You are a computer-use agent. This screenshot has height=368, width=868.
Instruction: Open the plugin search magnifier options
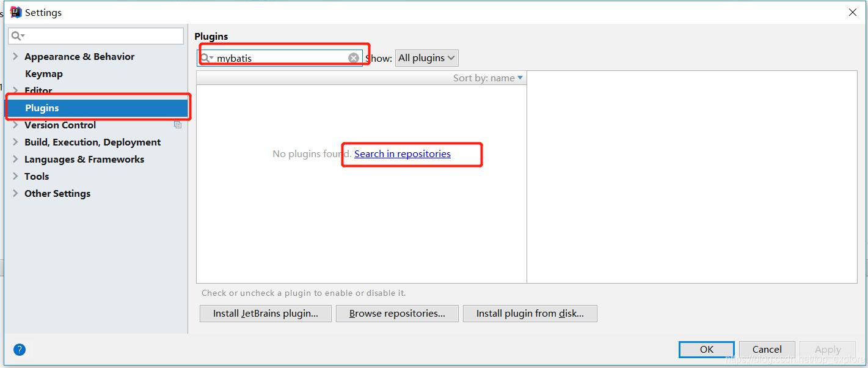pyautogui.click(x=207, y=58)
